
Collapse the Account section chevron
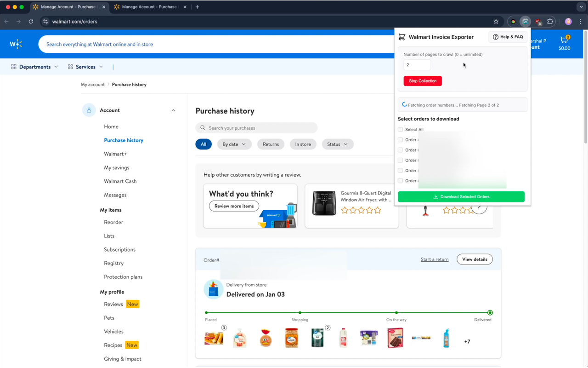tap(173, 110)
